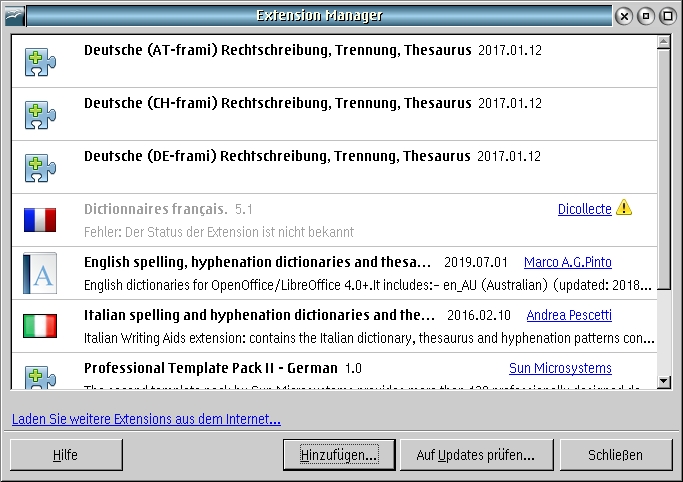The height and width of the screenshot is (482, 683).
Task: Select the Dictionnaires français entry
Action: pos(334,220)
